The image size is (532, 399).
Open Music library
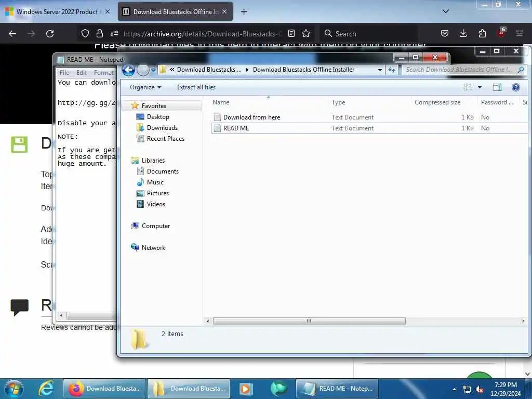pyautogui.click(x=155, y=182)
